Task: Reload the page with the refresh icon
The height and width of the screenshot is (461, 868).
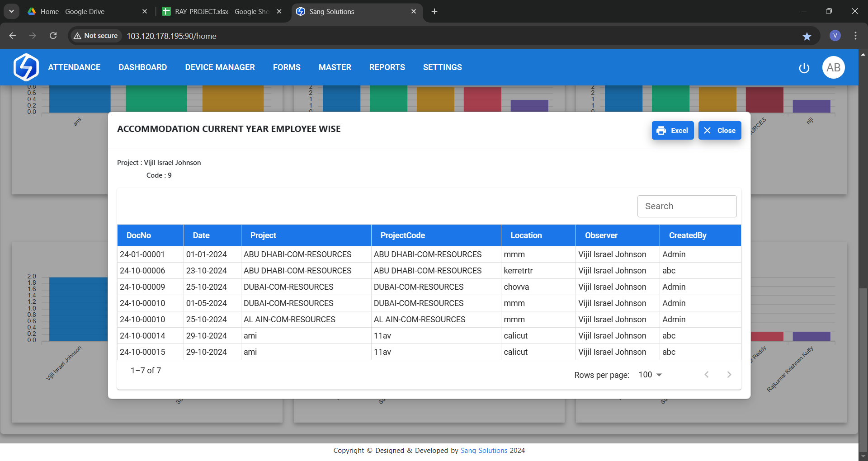Action: click(x=53, y=36)
